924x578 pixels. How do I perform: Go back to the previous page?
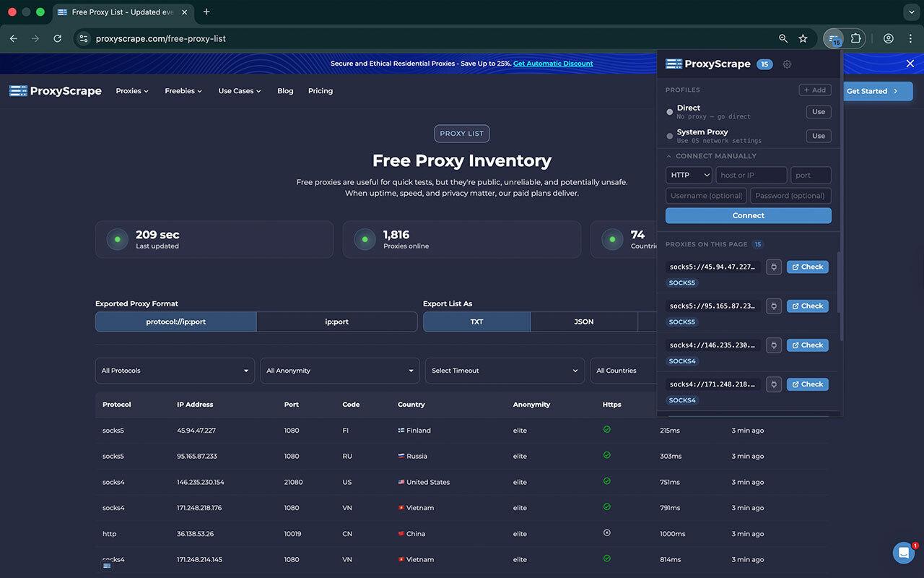point(13,38)
